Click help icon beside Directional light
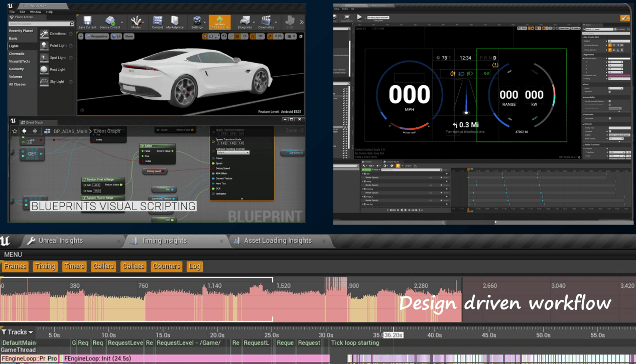 pyautogui.click(x=71, y=34)
